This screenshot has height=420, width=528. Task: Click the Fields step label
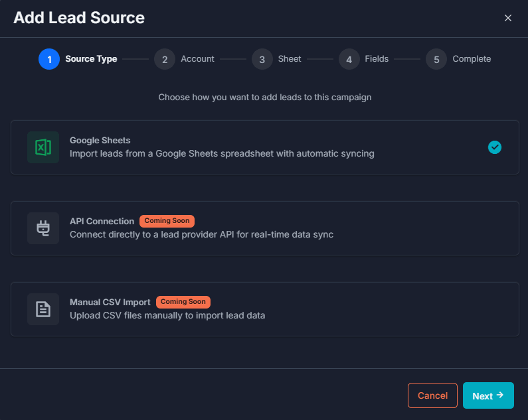click(x=377, y=59)
